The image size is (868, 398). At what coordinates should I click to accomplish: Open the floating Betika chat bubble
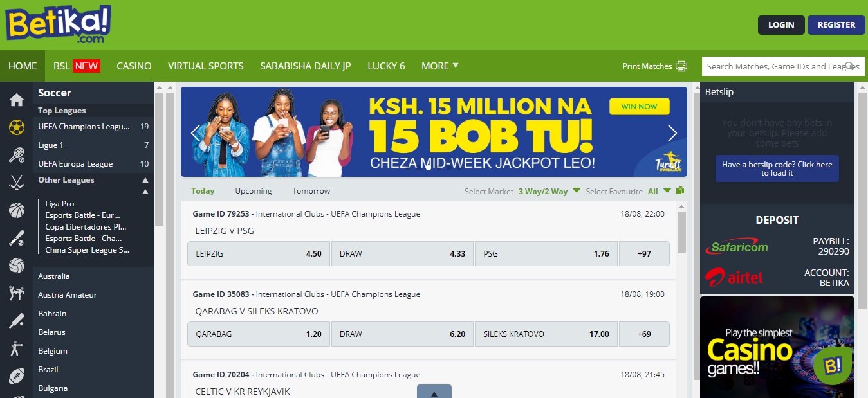point(833,365)
